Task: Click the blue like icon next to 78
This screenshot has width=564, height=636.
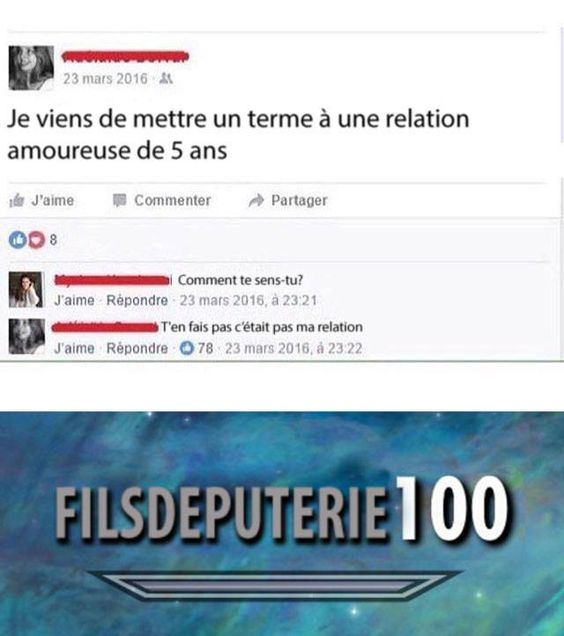Action: coord(187,348)
